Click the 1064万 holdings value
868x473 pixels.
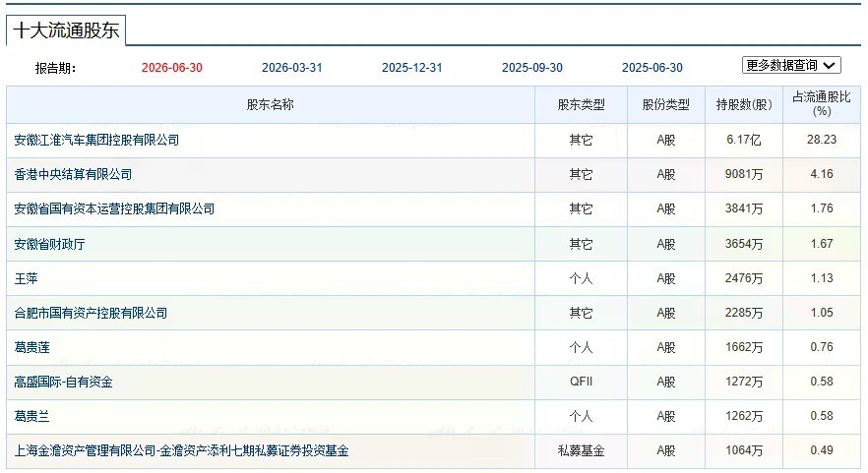pyautogui.click(x=743, y=450)
